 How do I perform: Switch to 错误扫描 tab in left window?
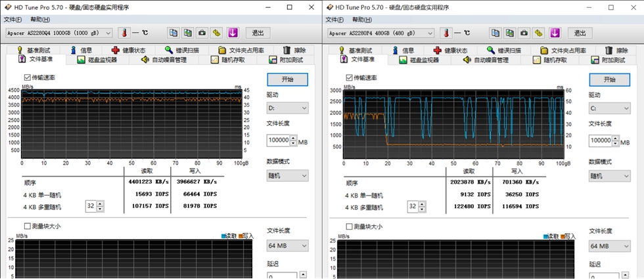tap(182, 50)
